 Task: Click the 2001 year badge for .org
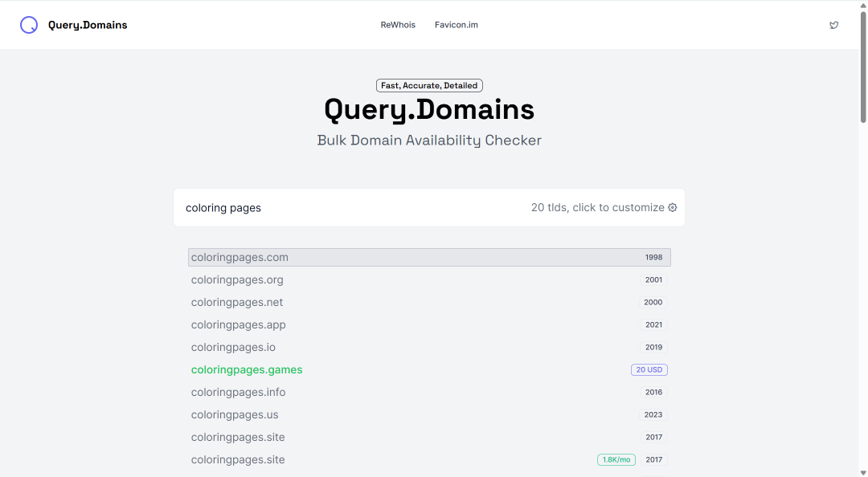pos(653,280)
